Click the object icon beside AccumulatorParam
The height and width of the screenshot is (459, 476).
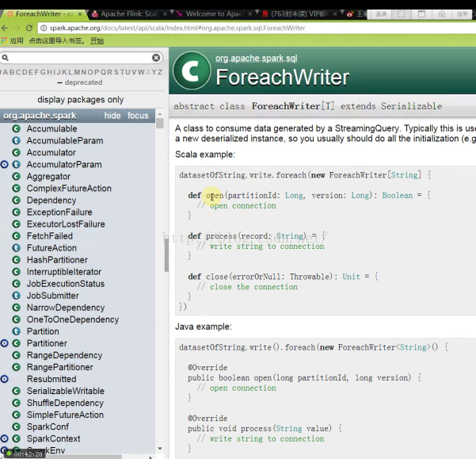(x=4, y=164)
